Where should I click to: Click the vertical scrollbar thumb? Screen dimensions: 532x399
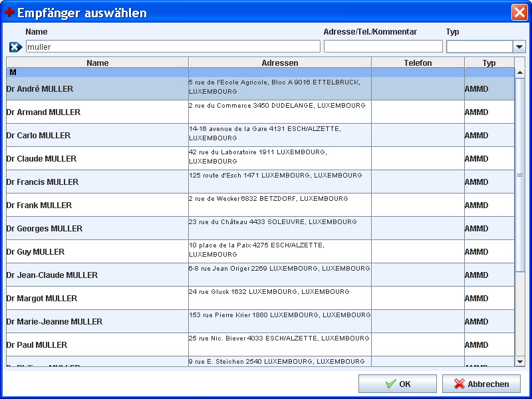click(520, 175)
